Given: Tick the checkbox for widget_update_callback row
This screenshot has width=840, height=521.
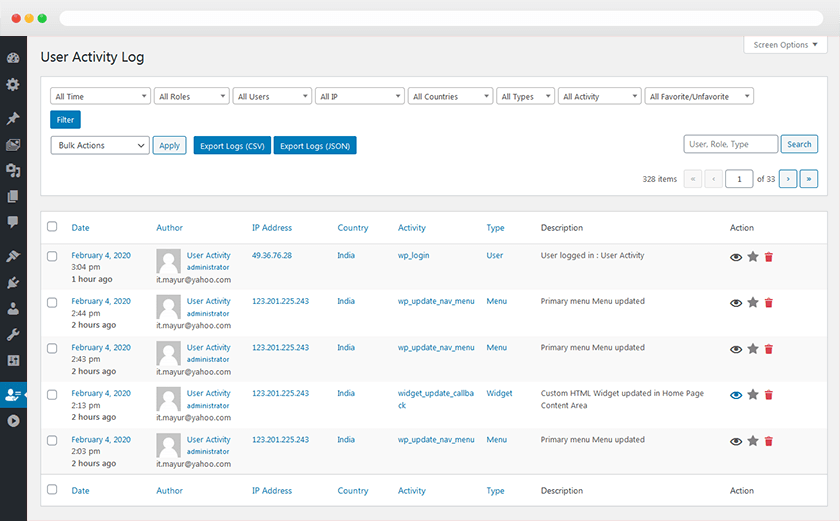Looking at the screenshot, I should coord(52,394).
